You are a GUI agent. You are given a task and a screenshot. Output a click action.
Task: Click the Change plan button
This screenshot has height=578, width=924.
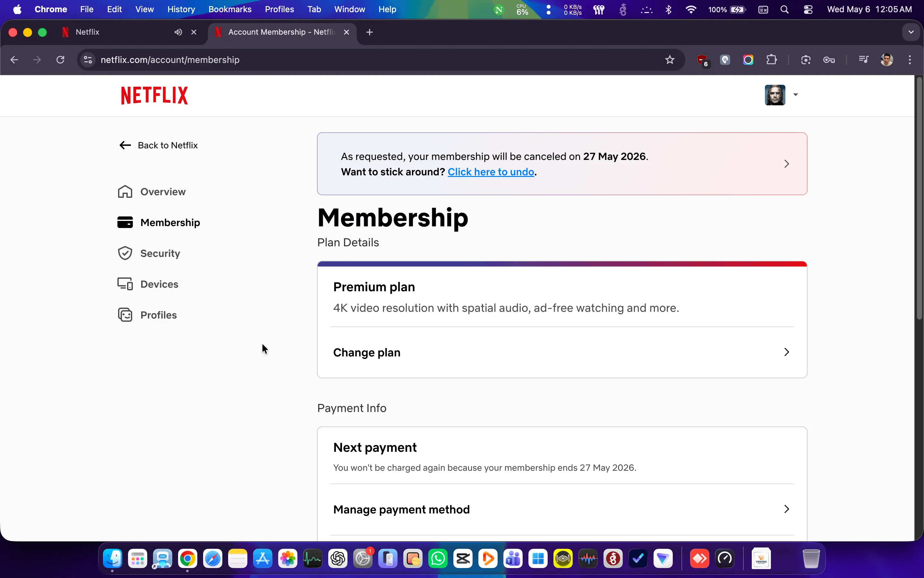[x=562, y=352]
